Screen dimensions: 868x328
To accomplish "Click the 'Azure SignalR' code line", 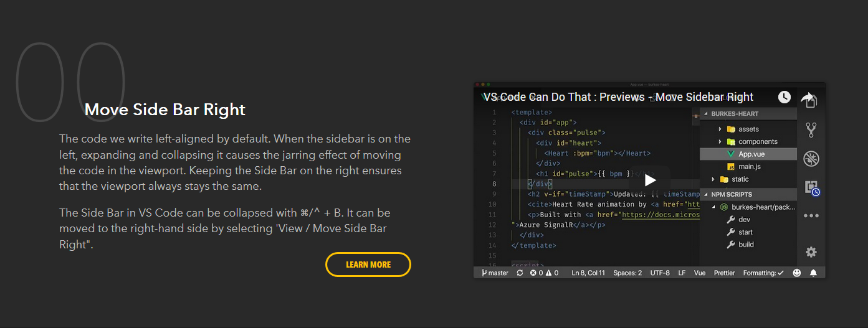I will click(x=558, y=225).
